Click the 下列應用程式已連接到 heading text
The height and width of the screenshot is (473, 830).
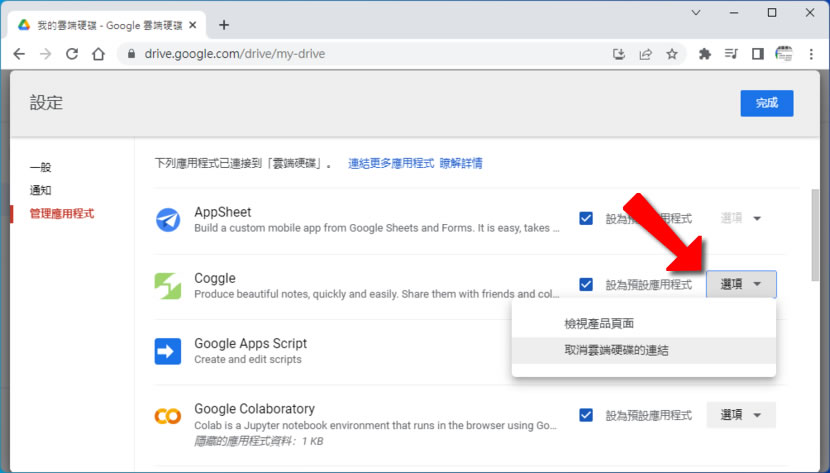click(x=243, y=163)
